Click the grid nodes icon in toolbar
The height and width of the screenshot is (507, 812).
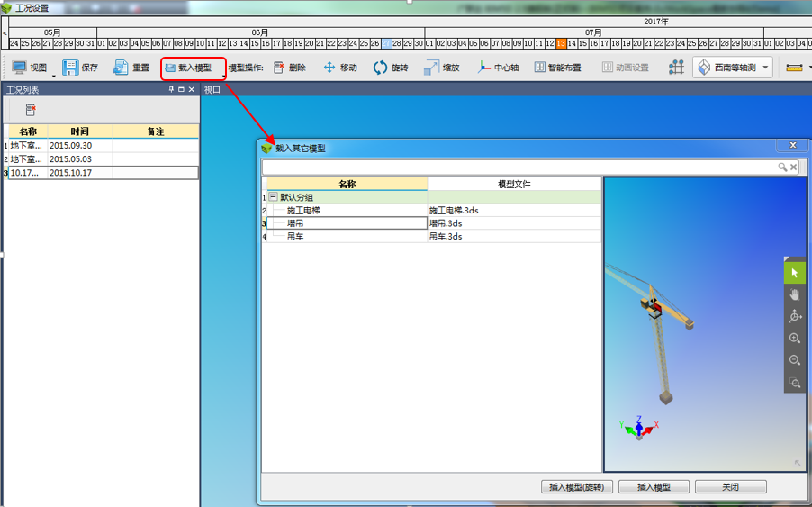(x=676, y=68)
